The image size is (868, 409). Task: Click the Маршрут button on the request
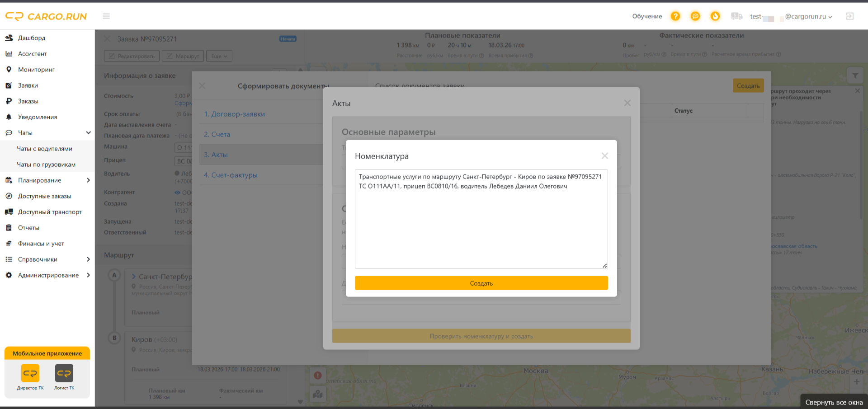[x=183, y=56]
